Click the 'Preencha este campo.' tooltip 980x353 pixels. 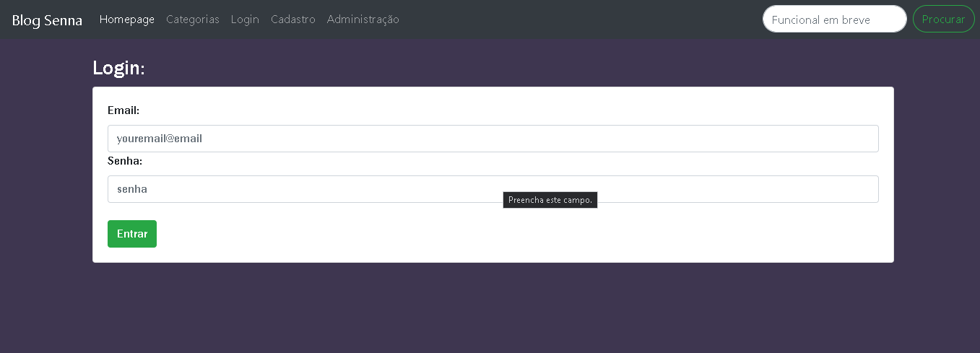(550, 200)
